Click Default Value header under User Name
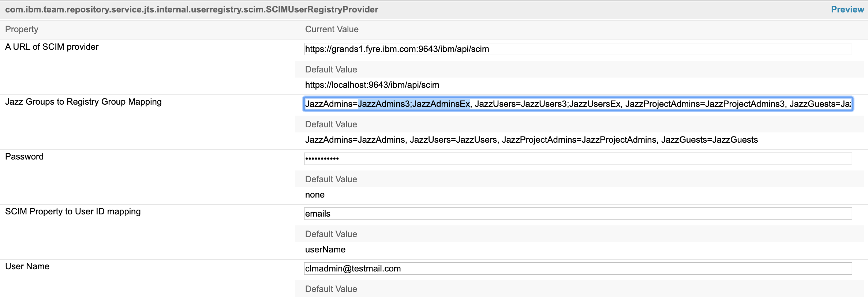868x300 pixels. (x=331, y=289)
